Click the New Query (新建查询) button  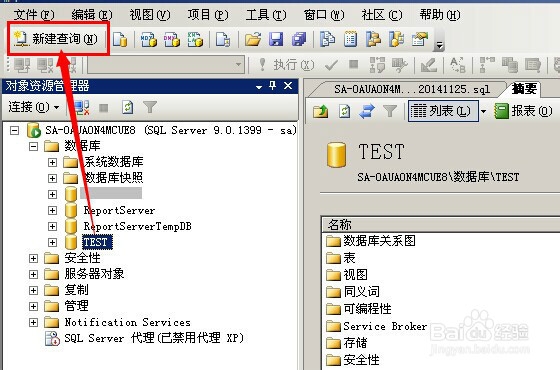tap(56, 39)
